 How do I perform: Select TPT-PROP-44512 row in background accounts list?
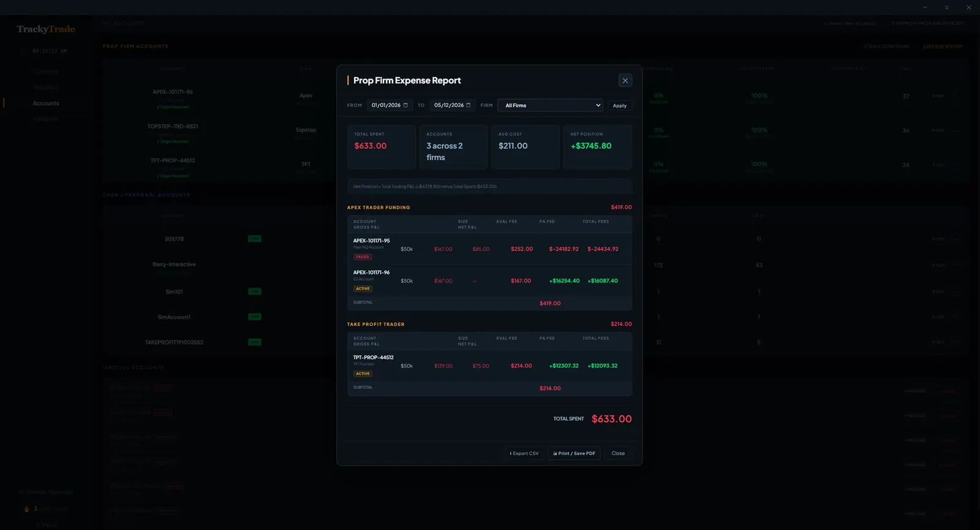pos(173,161)
